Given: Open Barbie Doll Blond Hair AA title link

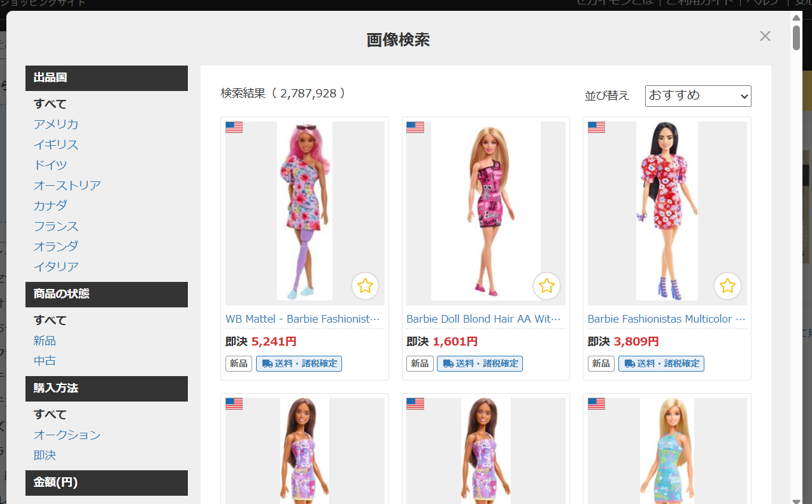Looking at the screenshot, I should tap(483, 319).
